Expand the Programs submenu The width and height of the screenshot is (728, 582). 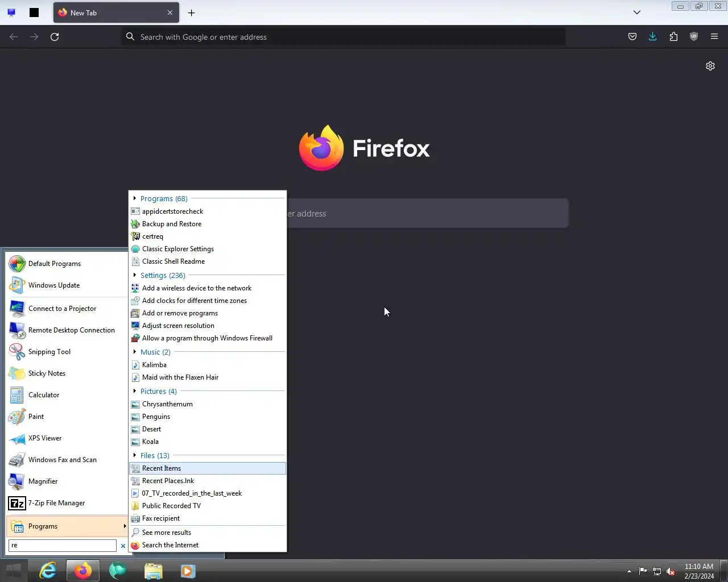pos(67,526)
